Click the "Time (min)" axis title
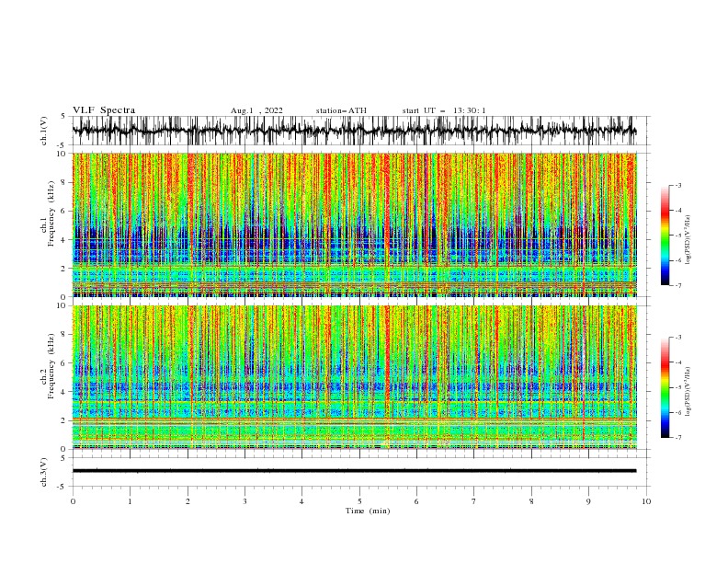728x563 pixels. point(368,511)
